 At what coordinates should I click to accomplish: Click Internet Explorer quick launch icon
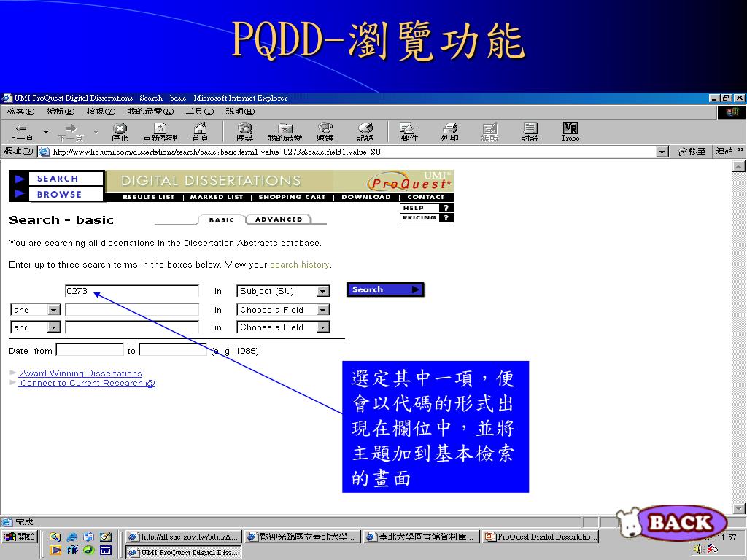click(x=72, y=537)
